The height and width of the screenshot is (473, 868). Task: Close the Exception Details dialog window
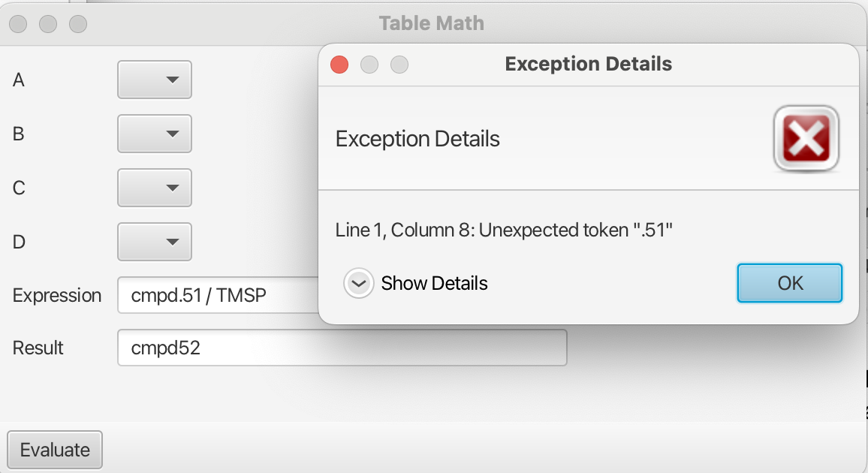(339, 65)
